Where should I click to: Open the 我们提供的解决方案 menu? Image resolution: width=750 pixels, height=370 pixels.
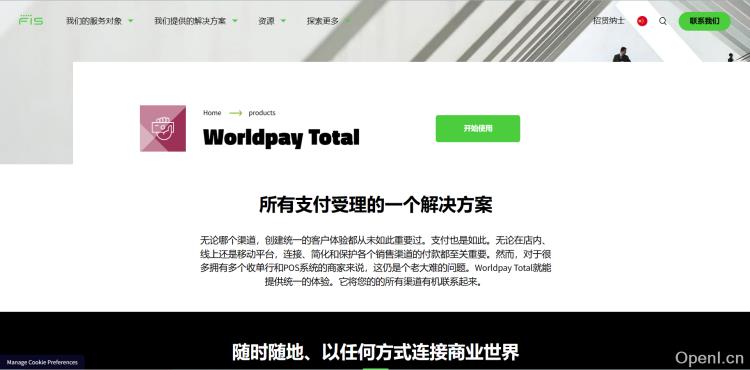tap(190, 21)
